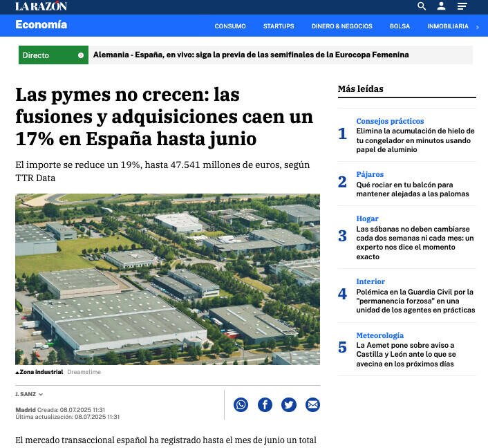Open the Startups section

[279, 26]
